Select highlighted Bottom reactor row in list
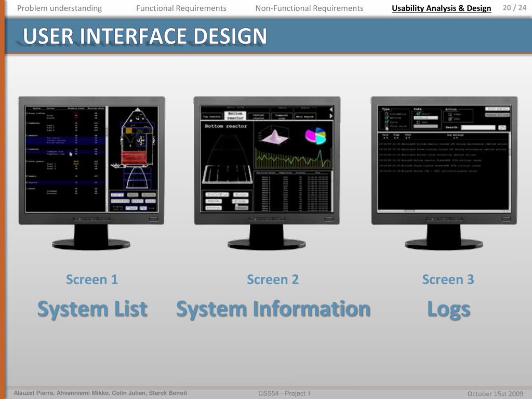Viewport: 532px width, 399px height. [x=65, y=143]
